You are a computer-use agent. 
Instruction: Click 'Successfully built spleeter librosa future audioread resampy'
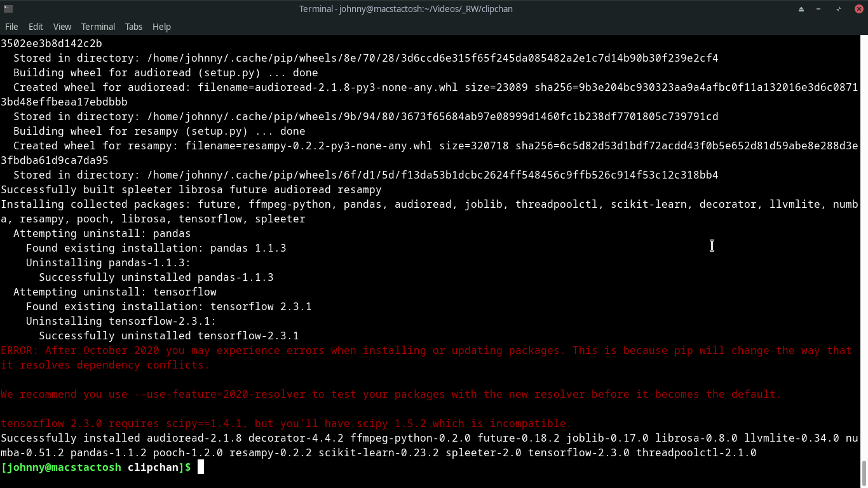(191, 189)
